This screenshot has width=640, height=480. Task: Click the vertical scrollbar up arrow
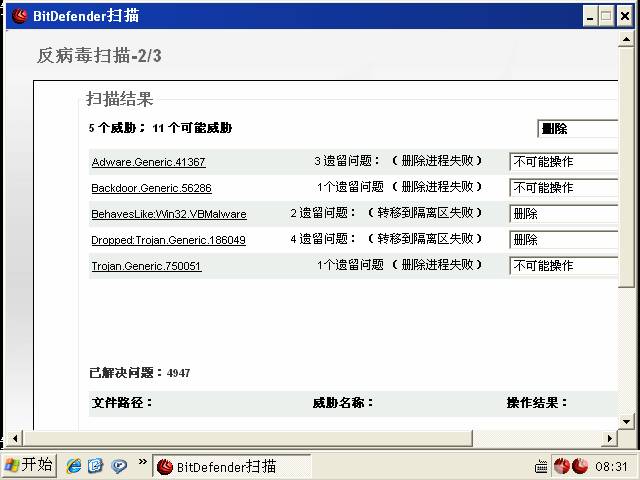[x=626, y=39]
